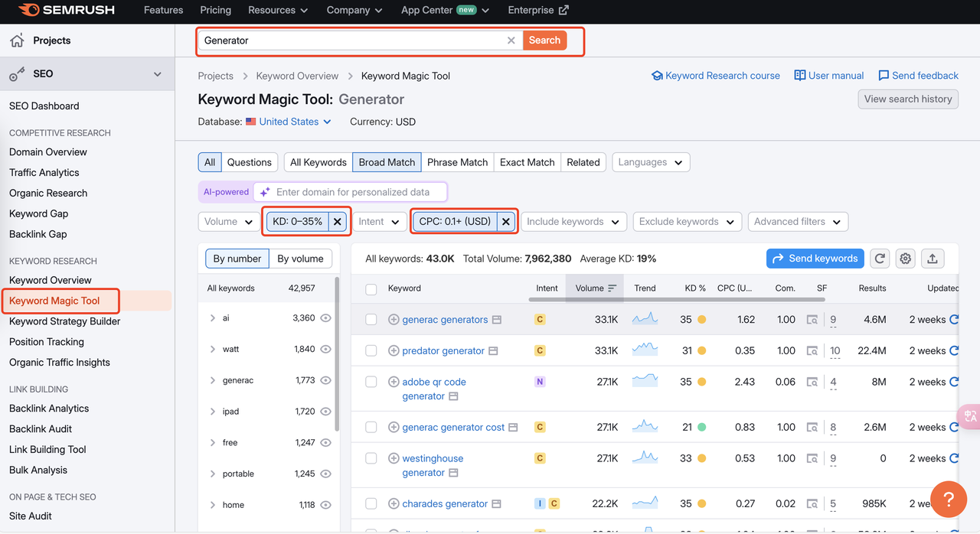
Task: Open Keyword Research course link
Action: pyautogui.click(x=715, y=76)
